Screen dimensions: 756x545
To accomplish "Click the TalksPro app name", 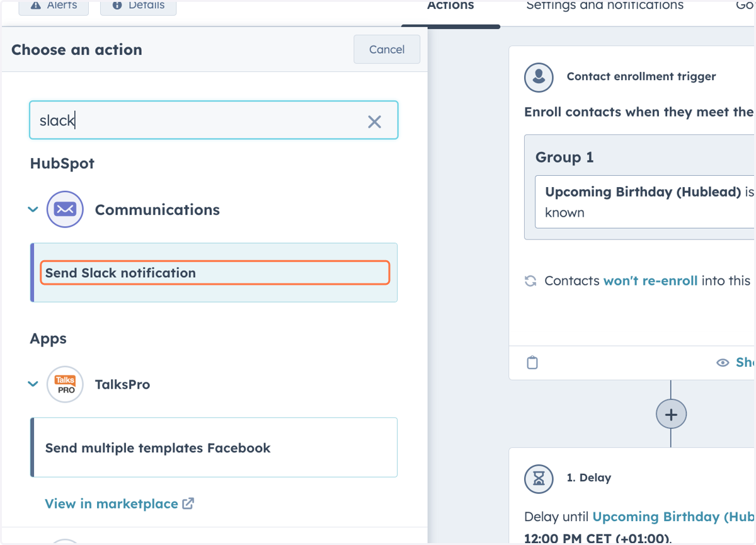I will [x=123, y=384].
